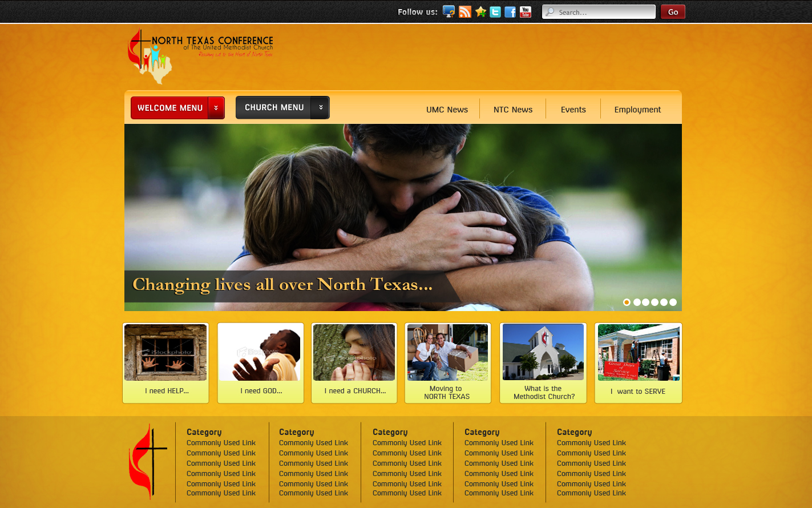
Task: Expand the Church Menu dropdown arrow
Action: [321, 107]
